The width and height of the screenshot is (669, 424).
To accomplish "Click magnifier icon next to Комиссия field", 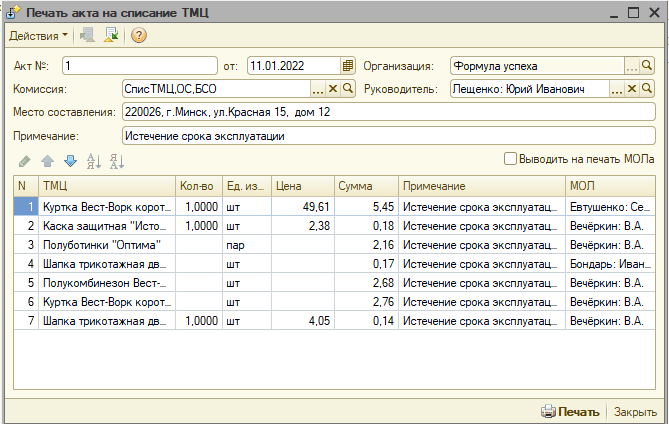I will coord(348,89).
